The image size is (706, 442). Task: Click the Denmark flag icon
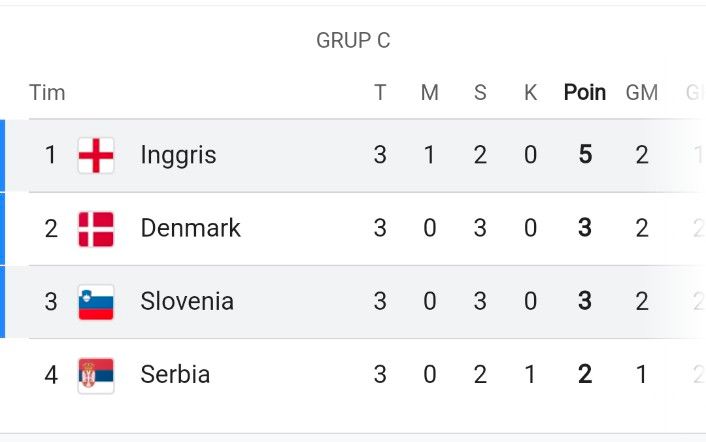(x=96, y=229)
